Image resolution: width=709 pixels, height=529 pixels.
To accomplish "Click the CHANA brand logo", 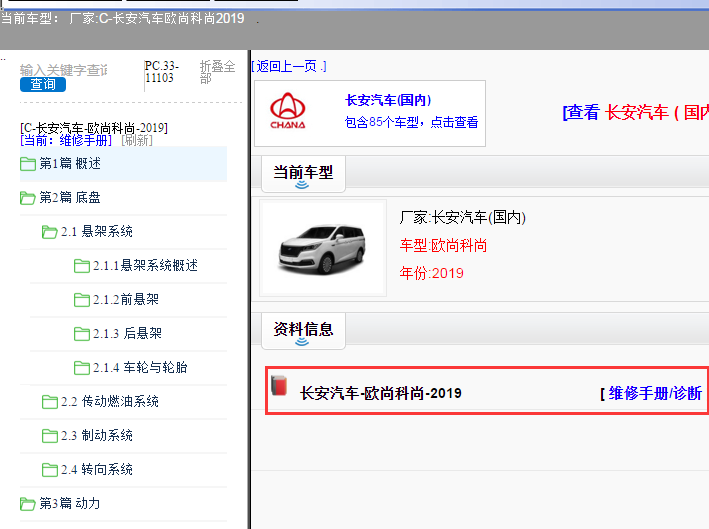I will click(x=288, y=111).
